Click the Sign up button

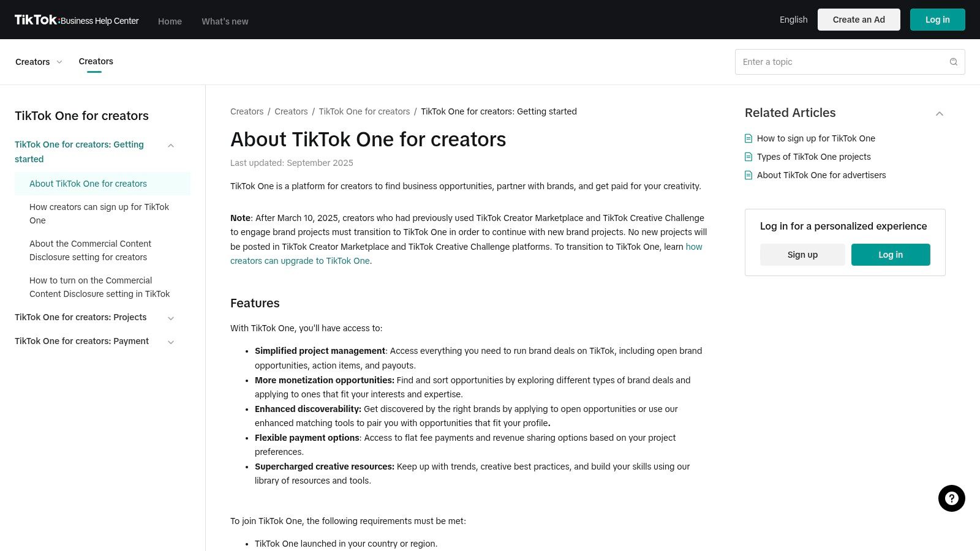(x=802, y=255)
